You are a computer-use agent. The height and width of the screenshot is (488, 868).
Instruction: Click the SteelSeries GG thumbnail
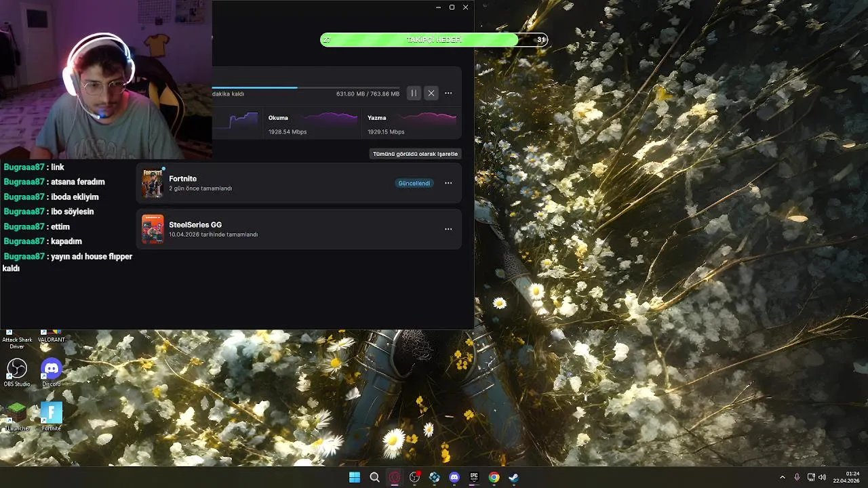tap(153, 229)
